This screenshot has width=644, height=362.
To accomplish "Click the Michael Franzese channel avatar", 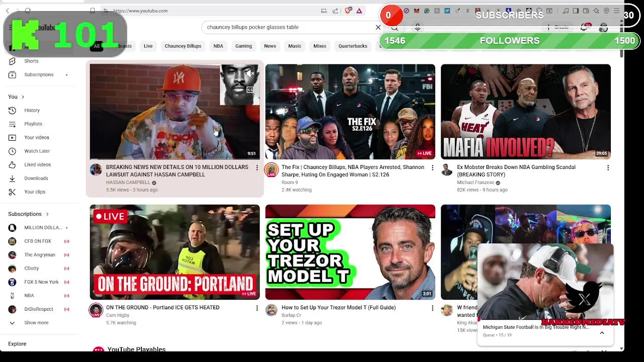I will 447,170.
